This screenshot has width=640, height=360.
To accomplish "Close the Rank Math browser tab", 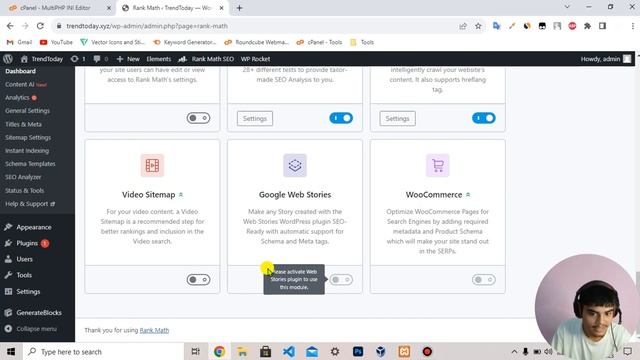I will click(222, 8).
